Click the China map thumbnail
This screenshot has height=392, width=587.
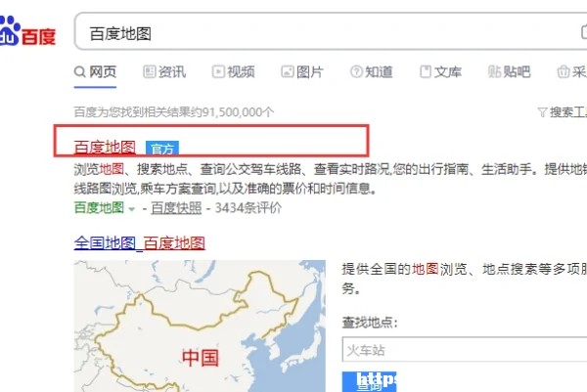pos(200,327)
